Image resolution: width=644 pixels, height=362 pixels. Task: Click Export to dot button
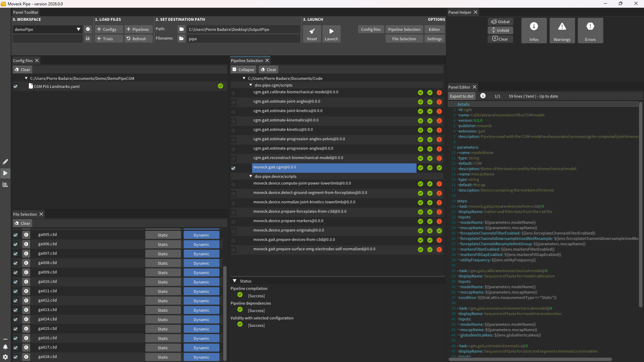pos(462,96)
